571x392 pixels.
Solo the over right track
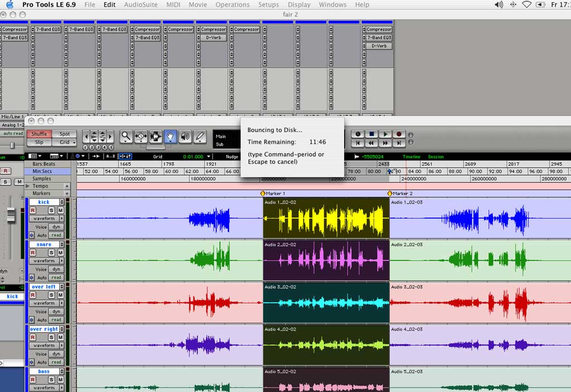[52, 337]
